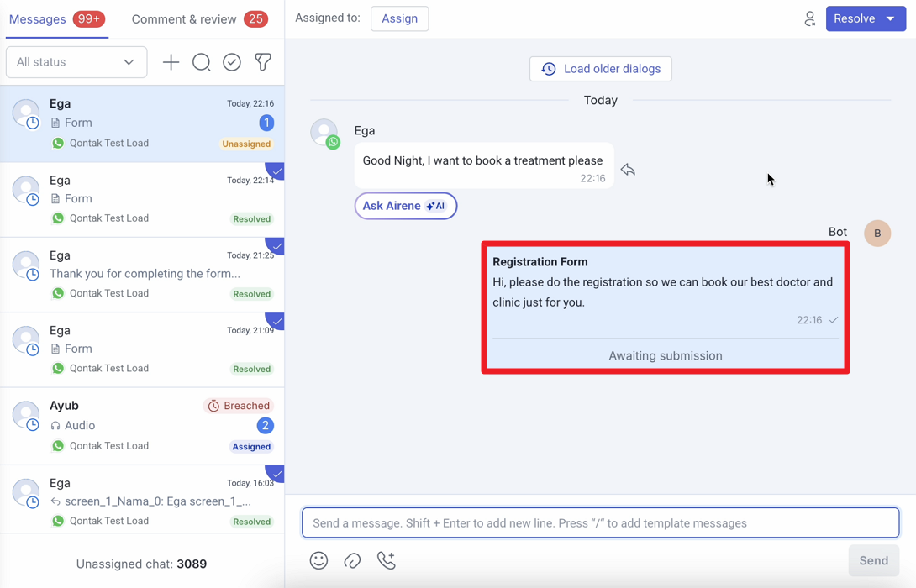Viewport: 916px width, 588px height.
Task: Click Load older dialogs button
Action: 600,69
